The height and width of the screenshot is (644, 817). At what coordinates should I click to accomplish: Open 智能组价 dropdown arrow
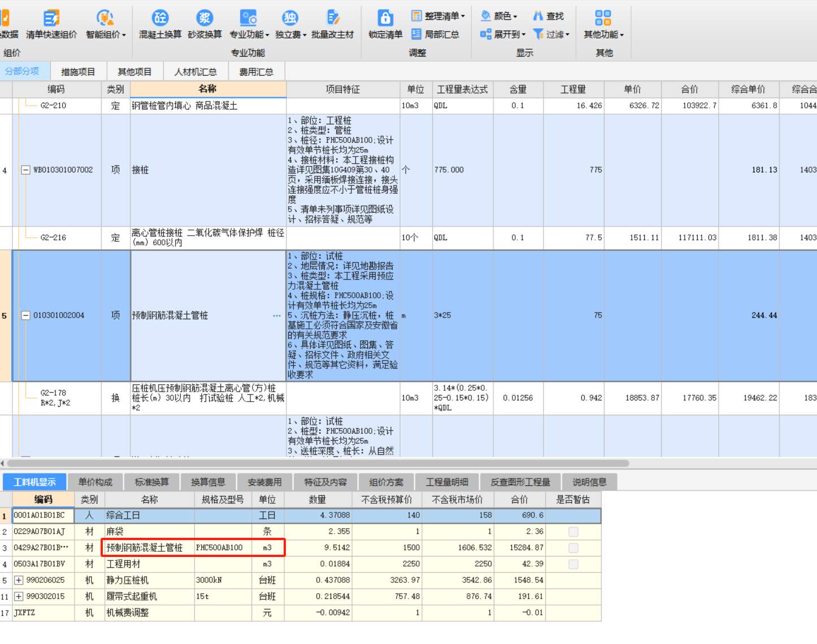tap(124, 35)
